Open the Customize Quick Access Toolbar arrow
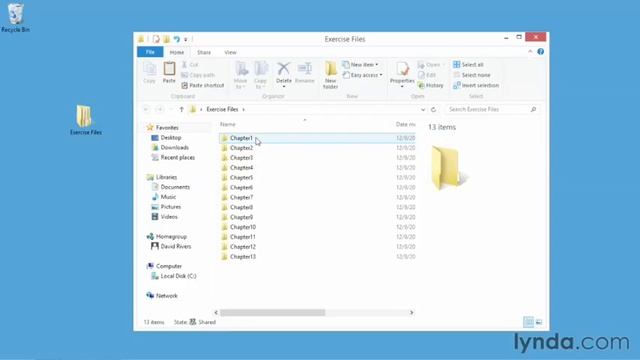This screenshot has width=640, height=360. click(x=186, y=40)
